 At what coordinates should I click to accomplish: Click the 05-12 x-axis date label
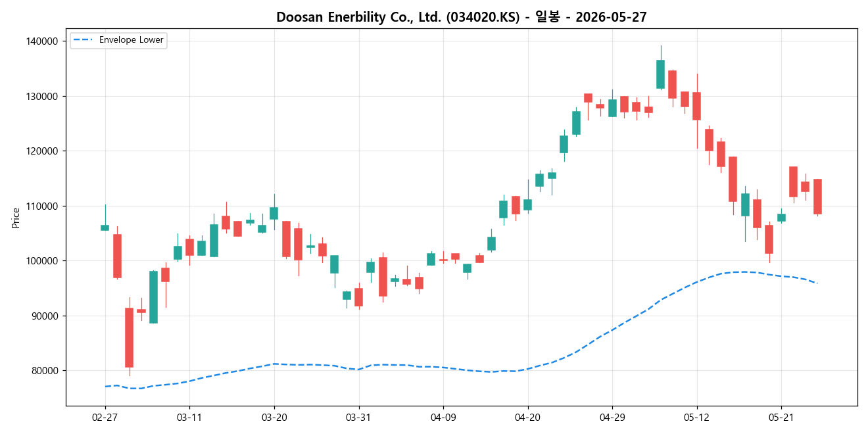point(696,418)
